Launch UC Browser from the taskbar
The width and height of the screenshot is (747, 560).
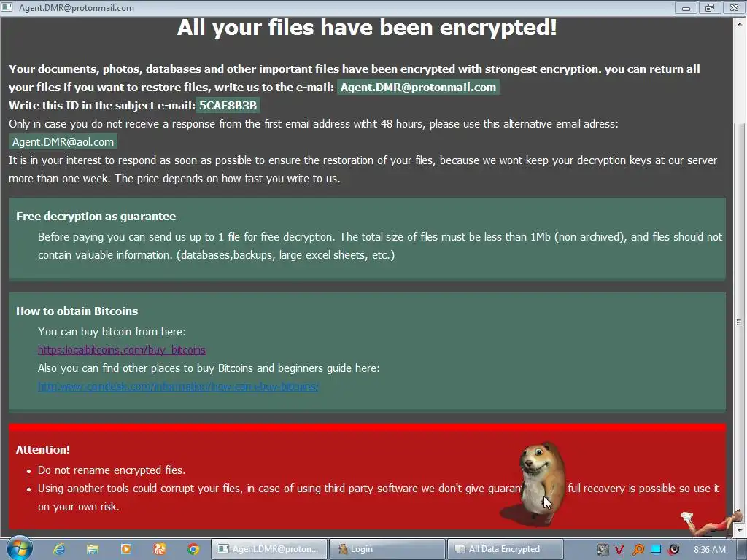click(160, 549)
